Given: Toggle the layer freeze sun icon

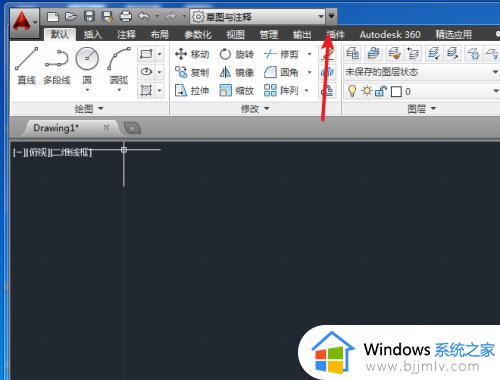Looking at the screenshot, I should coord(367,91).
